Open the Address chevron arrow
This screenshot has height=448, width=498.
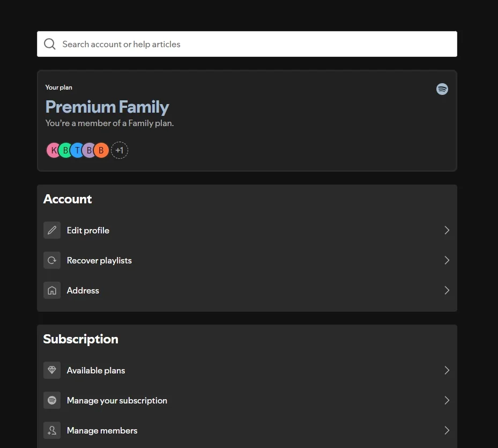(x=447, y=290)
